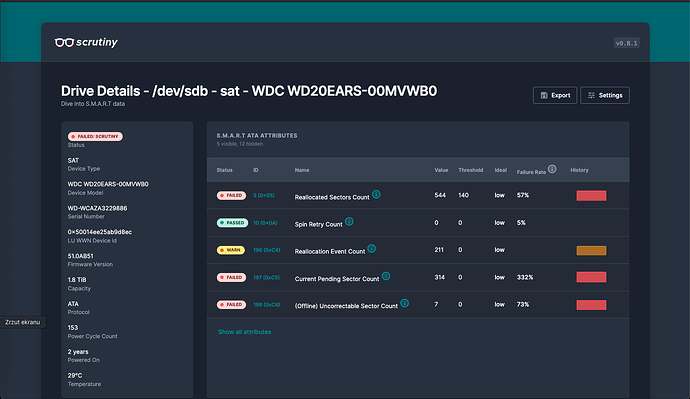Click the 1.8 TiB capacity
This screenshot has width=690, height=399.
coord(77,280)
